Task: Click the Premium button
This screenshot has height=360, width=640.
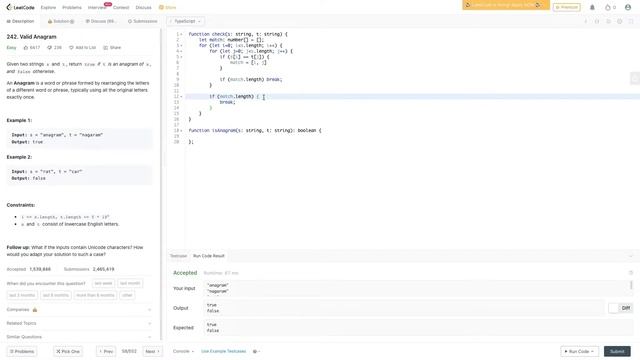Action: click(567, 7)
